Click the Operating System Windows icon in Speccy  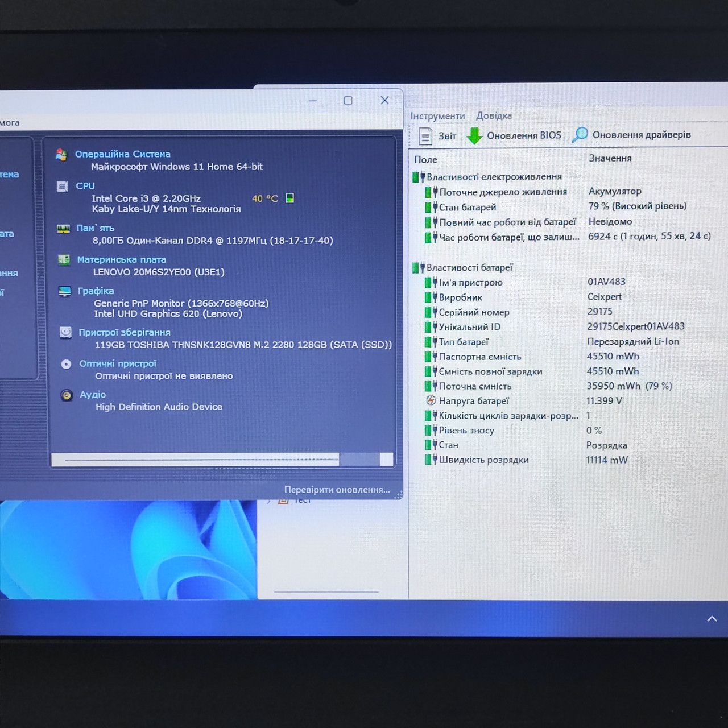[61, 154]
